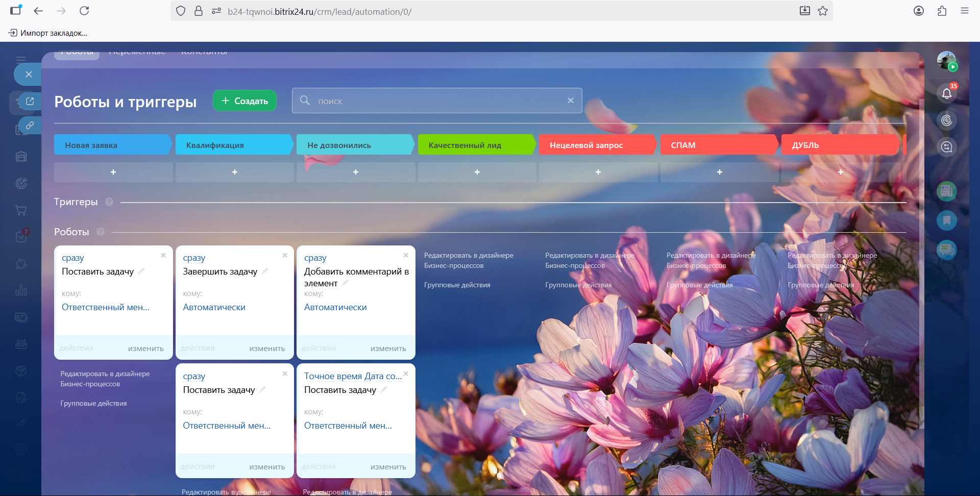The width and height of the screenshot is (980, 496).
Task: Close the automation side panel
Action: point(29,75)
